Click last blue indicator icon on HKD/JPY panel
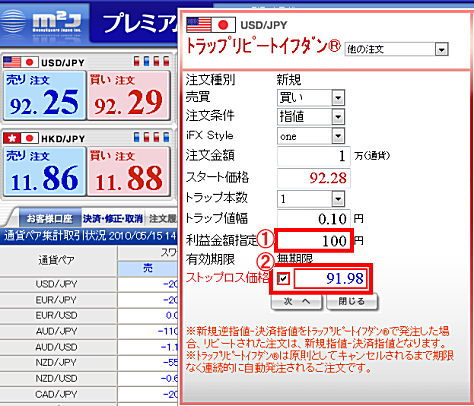The image size is (474, 406). coord(166,137)
